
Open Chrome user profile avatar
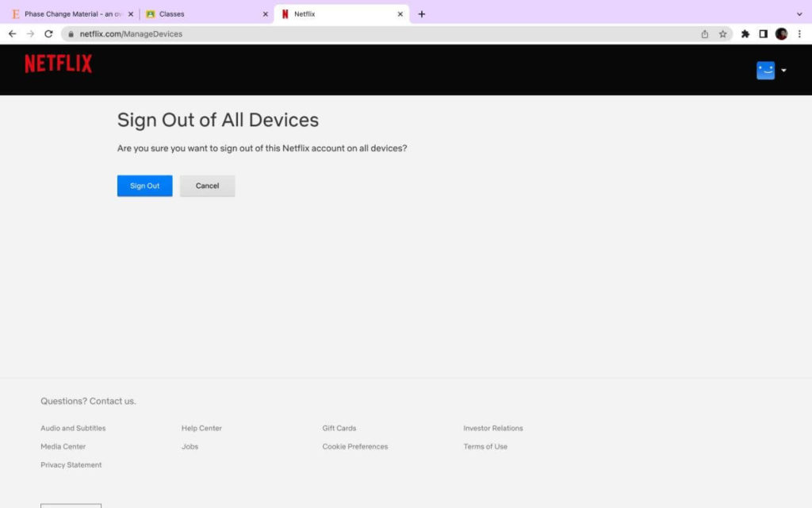coord(781,33)
